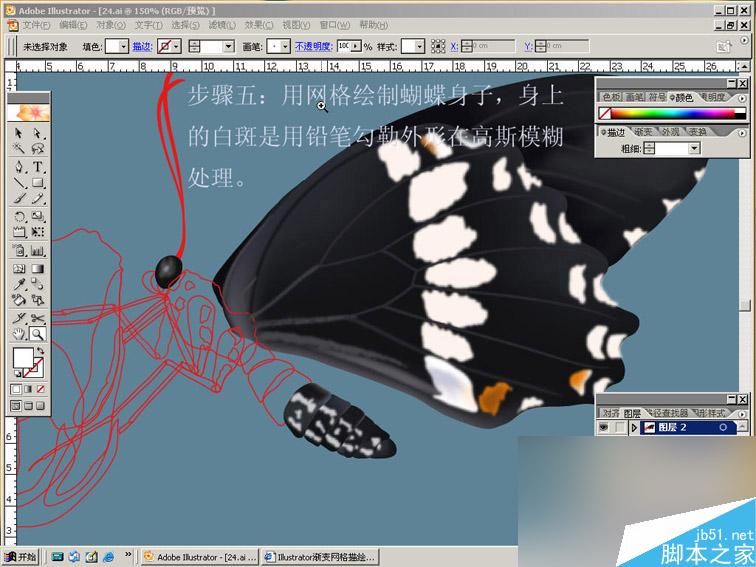Switch to Full Screen mode

[x=41, y=406]
